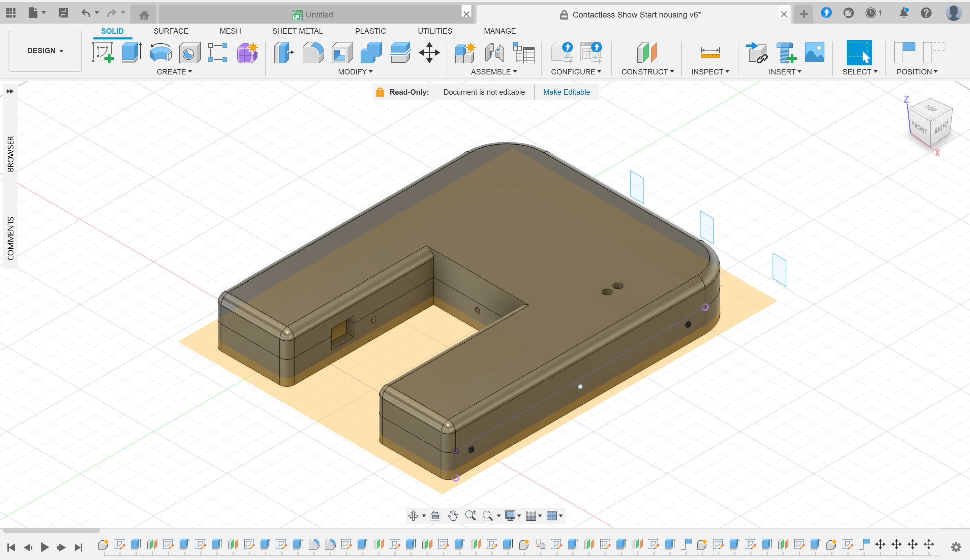
Task: Click the Make Editable link
Action: (x=566, y=92)
